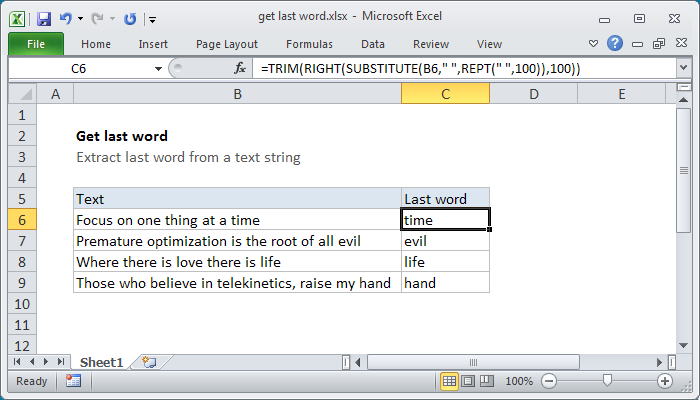Switch to the View tab
700x400 pixels.
tap(489, 44)
